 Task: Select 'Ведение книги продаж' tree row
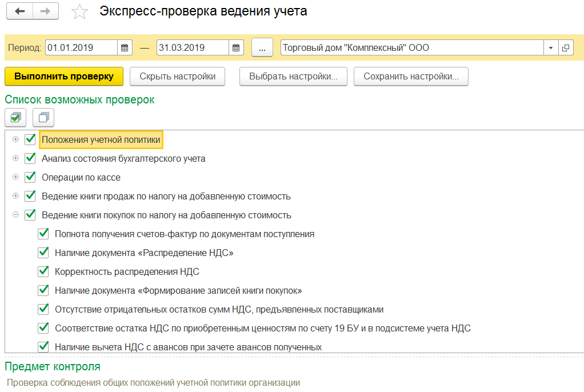166,196
